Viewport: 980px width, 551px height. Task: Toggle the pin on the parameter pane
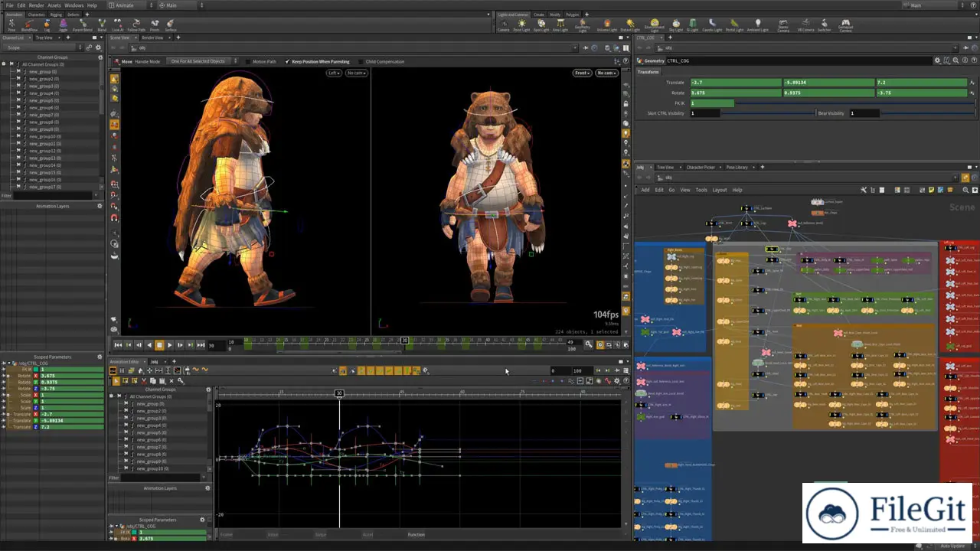(x=966, y=47)
